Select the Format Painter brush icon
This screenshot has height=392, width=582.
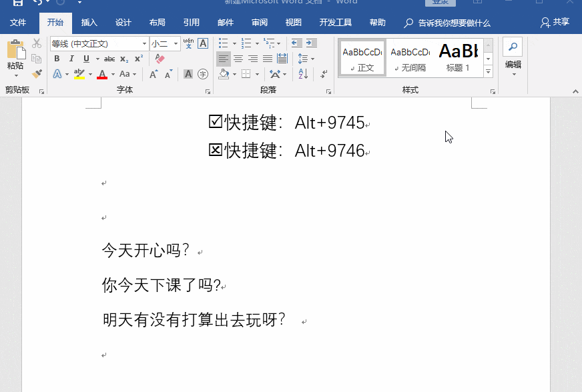point(37,74)
